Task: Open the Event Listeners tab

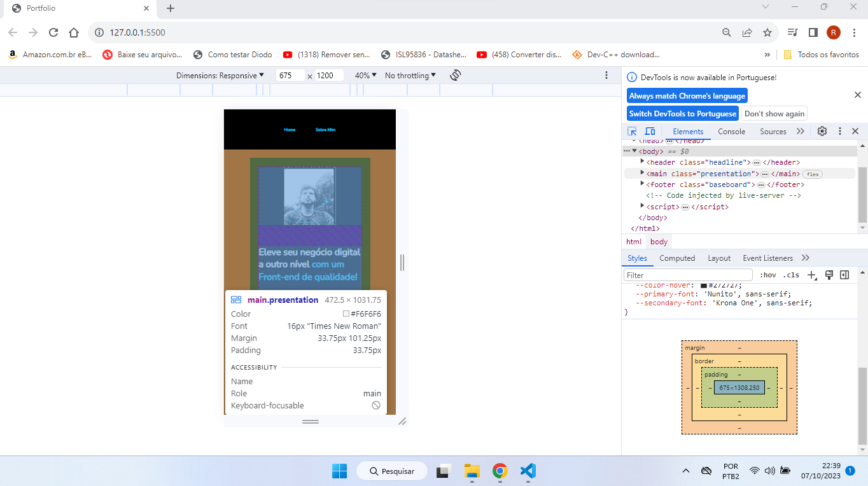Action: (x=767, y=258)
